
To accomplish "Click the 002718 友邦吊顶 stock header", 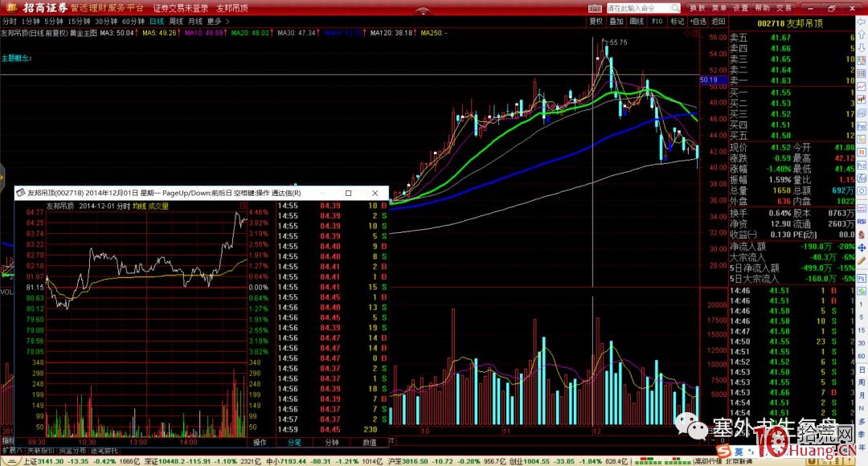I will pyautogui.click(x=790, y=23).
